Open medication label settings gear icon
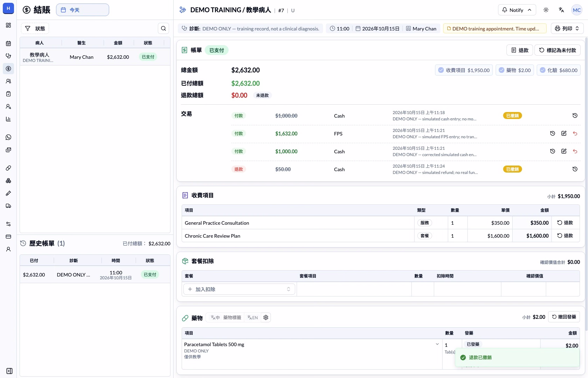Screen dimensions: 588x378 266,317
